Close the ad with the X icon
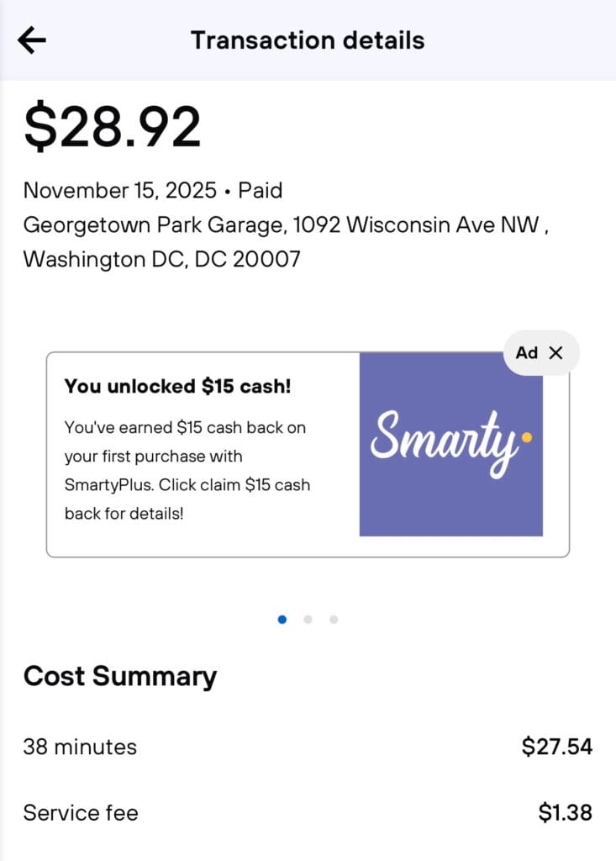Image resolution: width=616 pixels, height=861 pixels. coord(555,353)
